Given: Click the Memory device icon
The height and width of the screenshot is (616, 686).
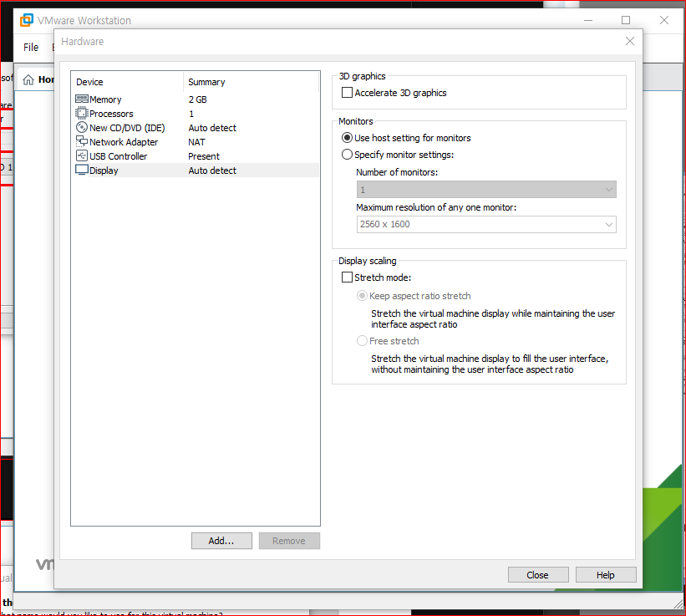Looking at the screenshot, I should click(82, 99).
